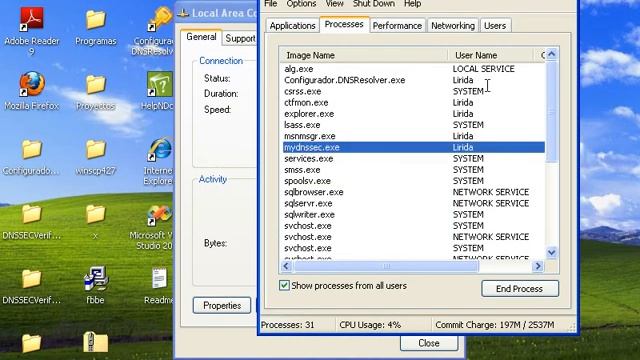Click the Commit Charge status entry
Image resolution: width=640 pixels, height=360 pixels.
point(500,325)
